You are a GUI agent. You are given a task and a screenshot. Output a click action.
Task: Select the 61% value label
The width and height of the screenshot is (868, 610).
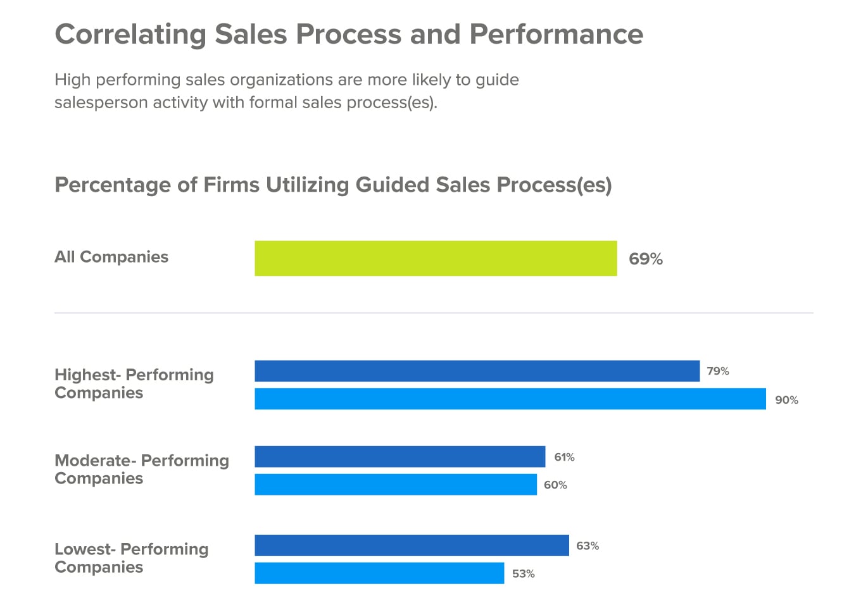(x=564, y=457)
